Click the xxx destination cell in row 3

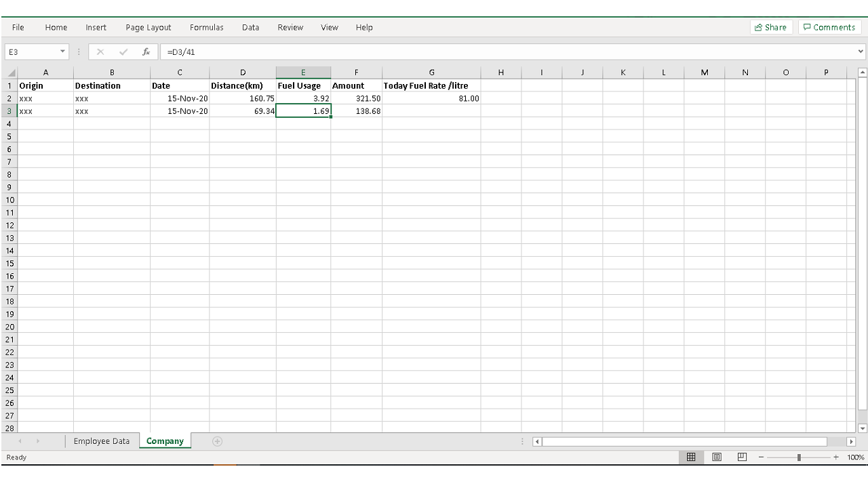pyautogui.click(x=112, y=111)
